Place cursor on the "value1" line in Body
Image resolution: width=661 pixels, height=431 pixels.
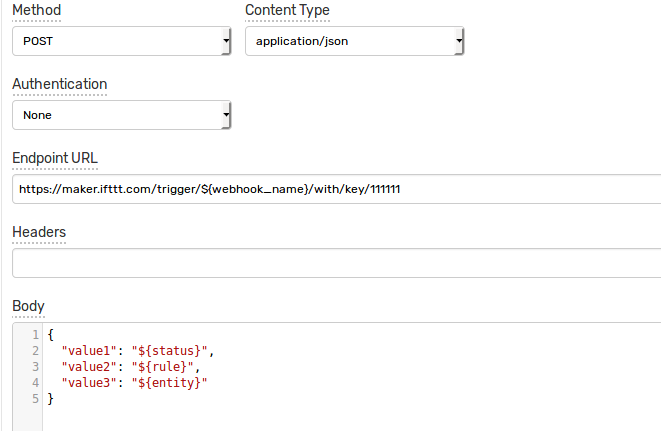pos(138,351)
